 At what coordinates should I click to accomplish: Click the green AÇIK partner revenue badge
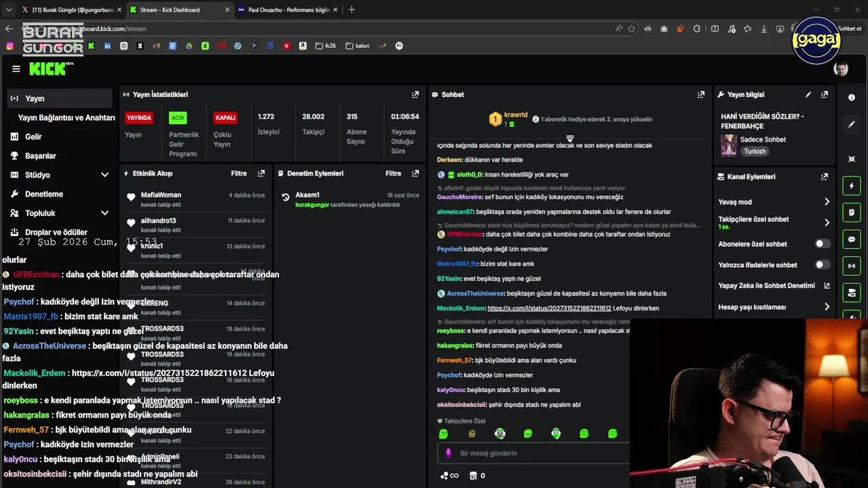(178, 117)
